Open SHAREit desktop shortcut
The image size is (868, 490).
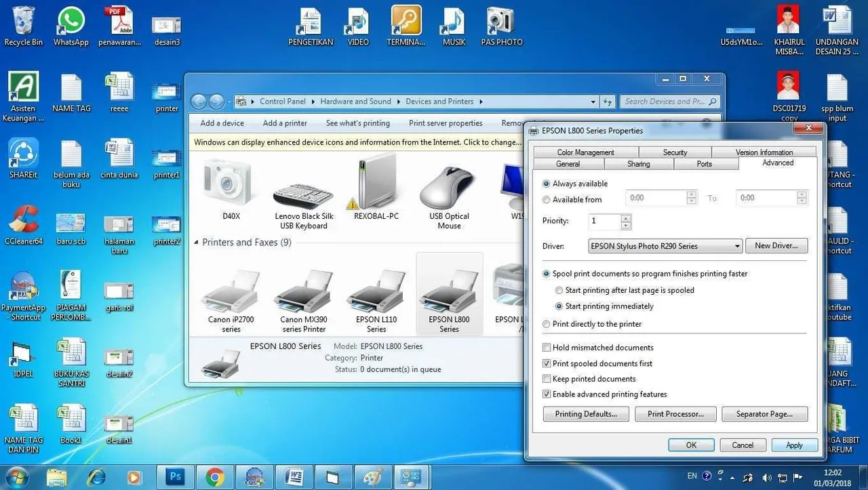tap(23, 159)
